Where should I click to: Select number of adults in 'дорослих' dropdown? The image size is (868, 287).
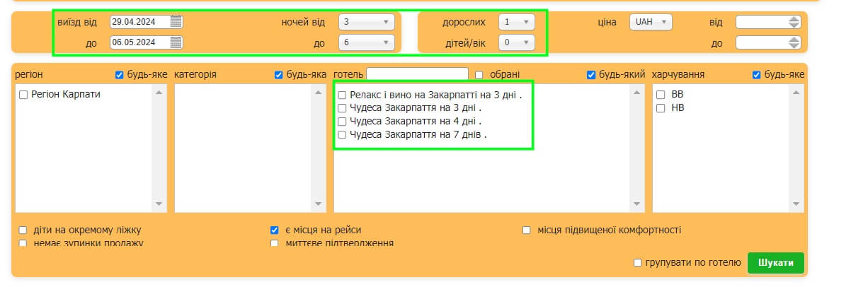tap(516, 22)
